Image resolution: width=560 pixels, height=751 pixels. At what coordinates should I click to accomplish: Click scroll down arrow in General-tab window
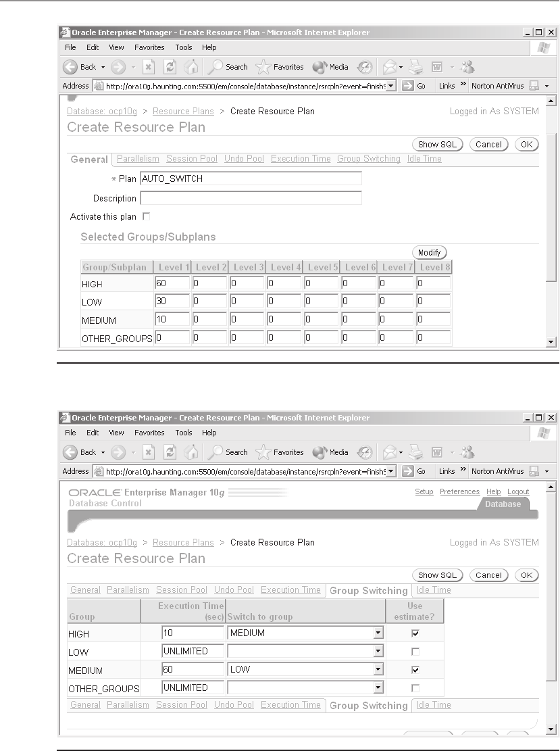[x=551, y=341]
